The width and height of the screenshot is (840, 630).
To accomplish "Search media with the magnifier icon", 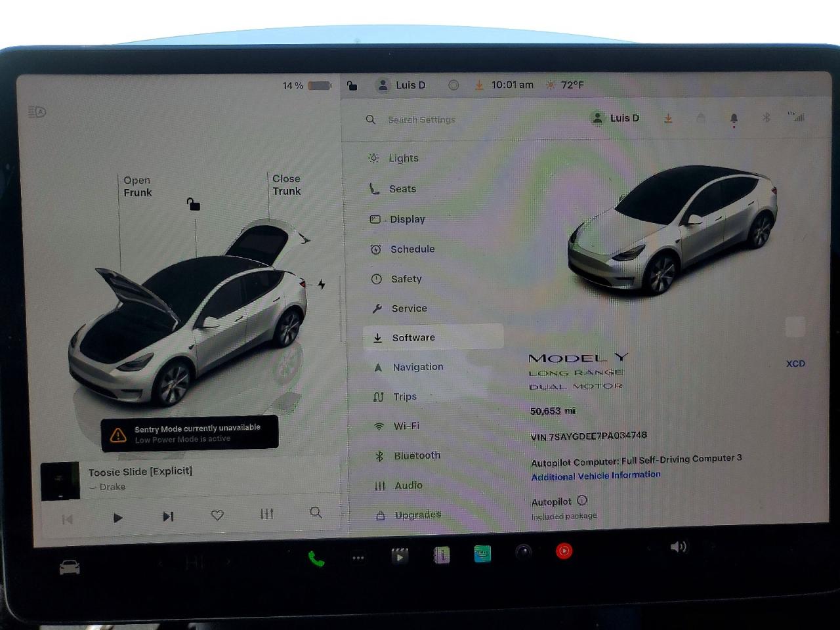I will (316, 513).
